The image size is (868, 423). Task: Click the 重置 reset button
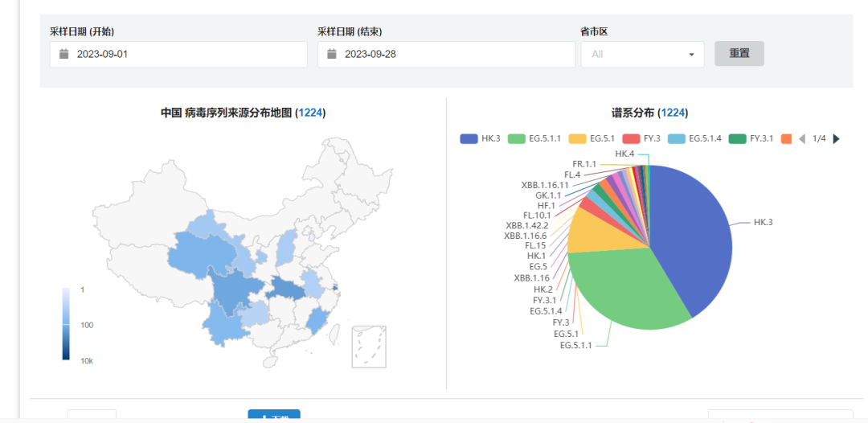pyautogui.click(x=739, y=54)
